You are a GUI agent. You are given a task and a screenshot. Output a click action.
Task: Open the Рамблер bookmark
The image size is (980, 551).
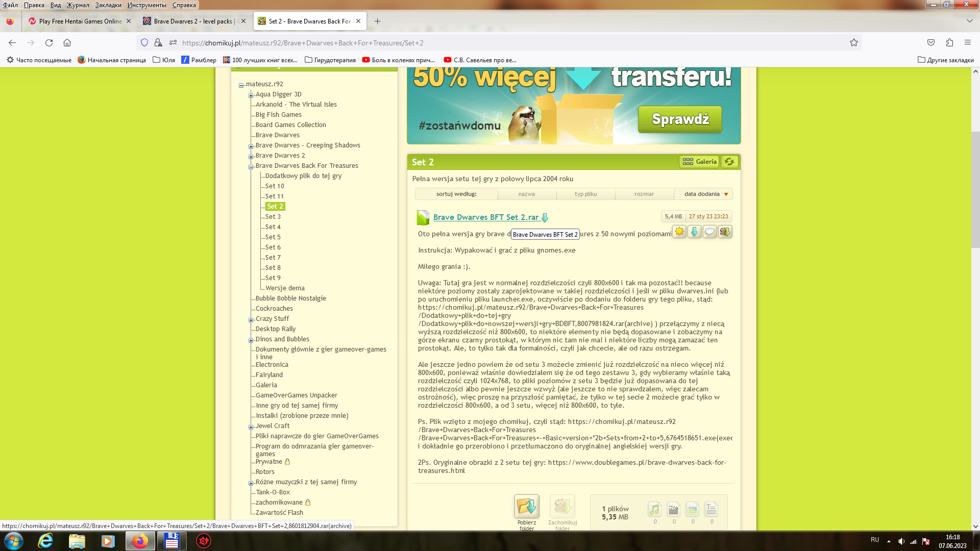click(199, 60)
